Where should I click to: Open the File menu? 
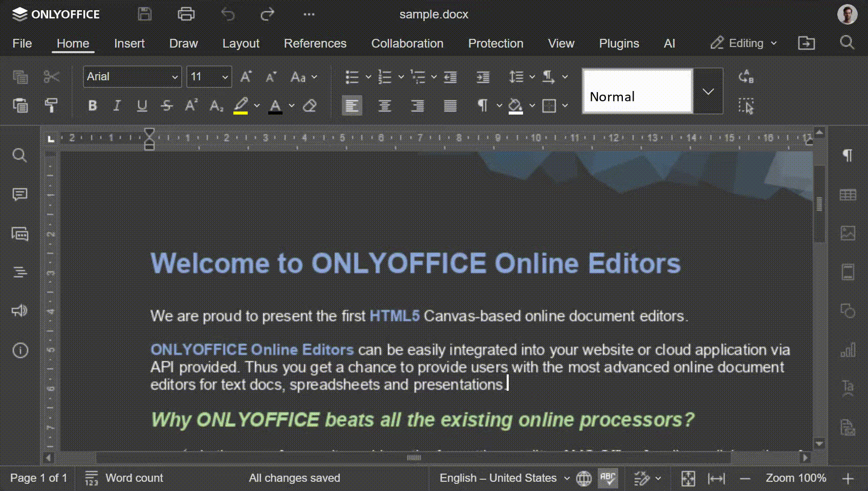click(22, 43)
